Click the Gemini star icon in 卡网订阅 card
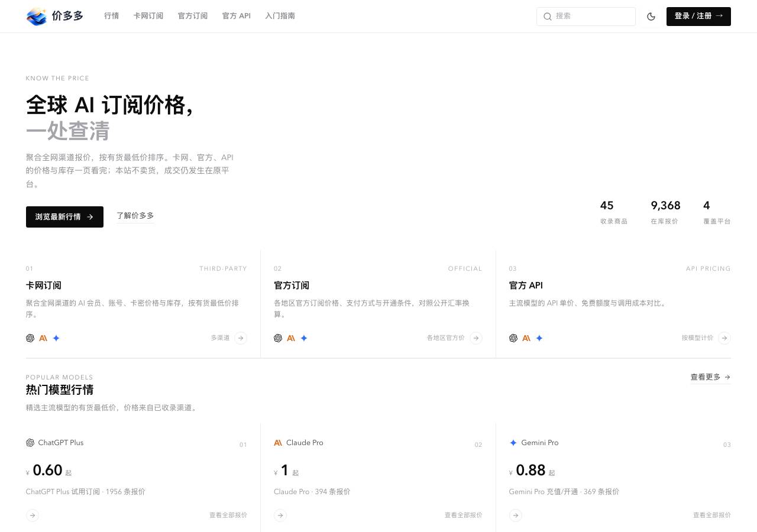Image resolution: width=757 pixels, height=532 pixels. tap(56, 338)
